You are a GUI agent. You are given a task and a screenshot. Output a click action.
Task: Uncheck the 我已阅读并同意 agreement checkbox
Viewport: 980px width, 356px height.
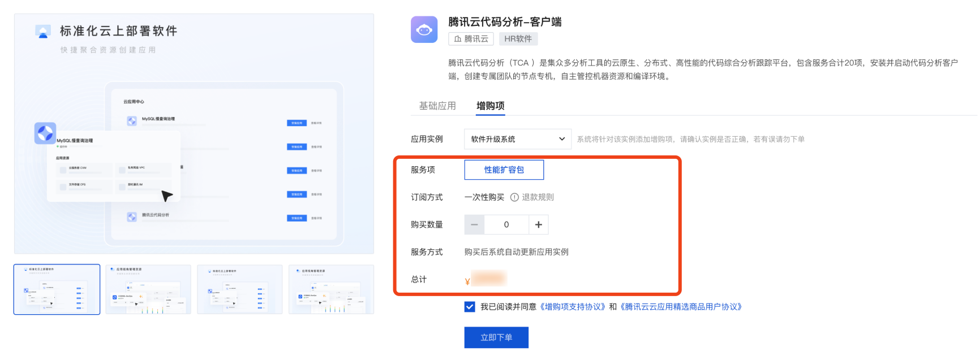pyautogui.click(x=470, y=307)
